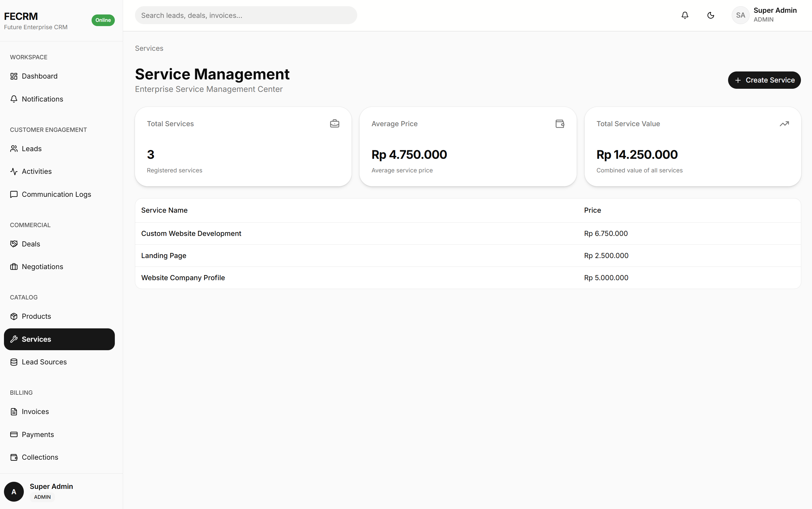Screen dimensions: 812x509
Task: Select the Custom Website Development row
Action: pos(468,233)
